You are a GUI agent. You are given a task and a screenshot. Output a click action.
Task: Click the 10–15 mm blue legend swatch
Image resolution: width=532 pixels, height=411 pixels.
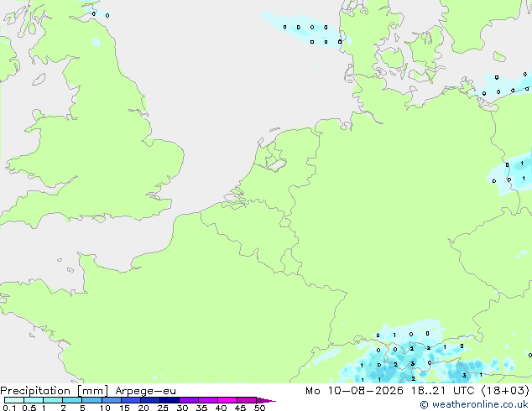click(112, 400)
